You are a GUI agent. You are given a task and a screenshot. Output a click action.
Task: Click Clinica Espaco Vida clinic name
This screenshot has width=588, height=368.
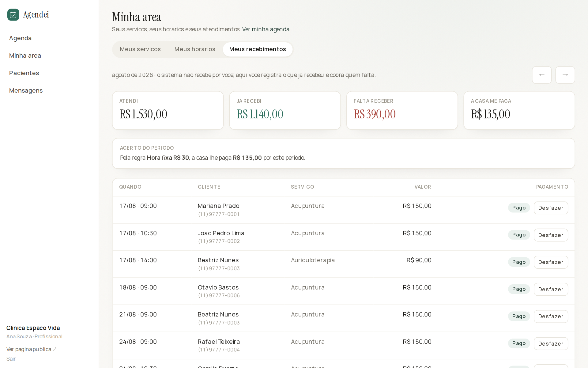pos(33,328)
